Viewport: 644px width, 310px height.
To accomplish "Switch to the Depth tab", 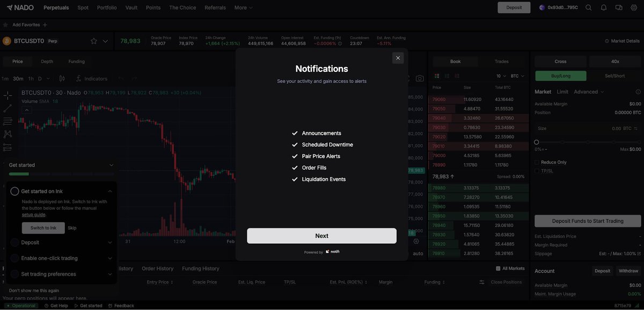I will point(47,61).
